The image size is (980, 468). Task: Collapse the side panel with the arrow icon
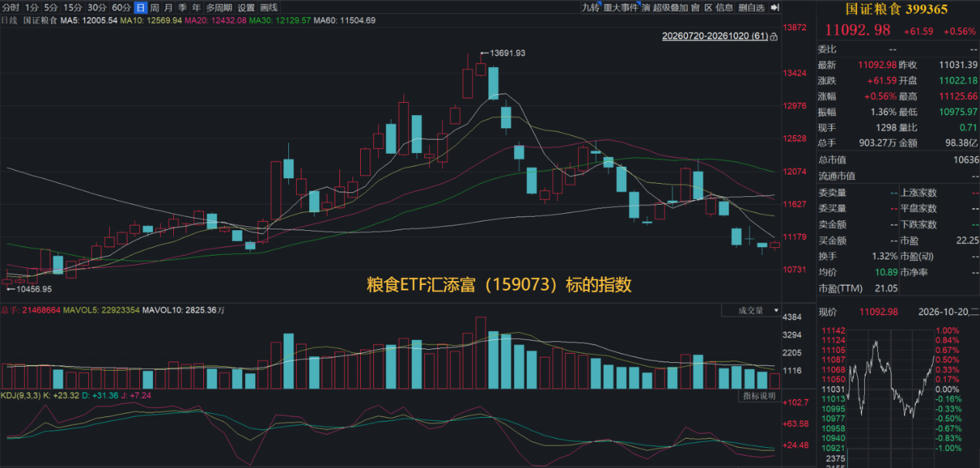point(774,8)
